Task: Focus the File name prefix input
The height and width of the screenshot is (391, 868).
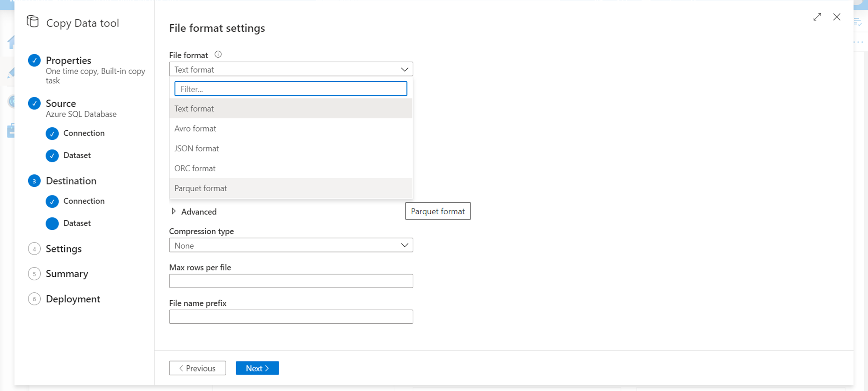Action: pyautogui.click(x=291, y=317)
